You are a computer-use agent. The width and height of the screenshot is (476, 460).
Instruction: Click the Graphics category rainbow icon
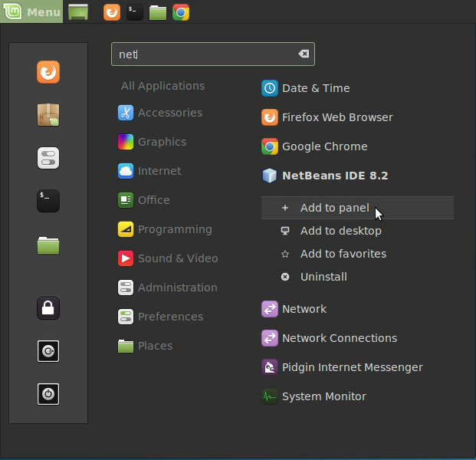(126, 142)
